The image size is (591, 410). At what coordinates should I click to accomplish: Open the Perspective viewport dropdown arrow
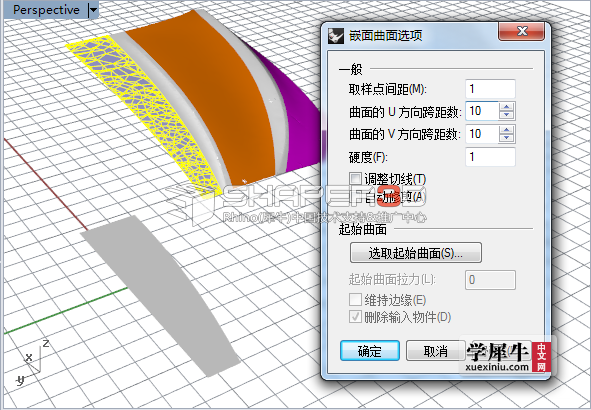tap(93, 10)
